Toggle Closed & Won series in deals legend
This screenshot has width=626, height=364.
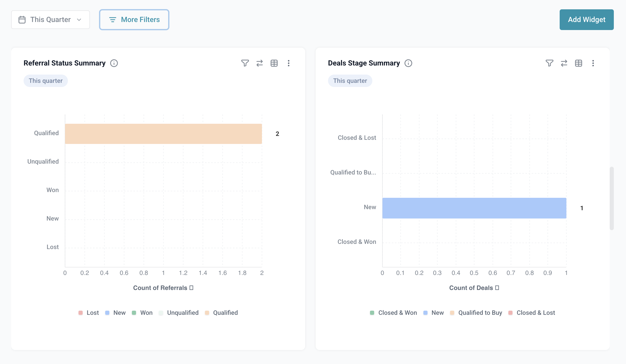pyautogui.click(x=393, y=313)
